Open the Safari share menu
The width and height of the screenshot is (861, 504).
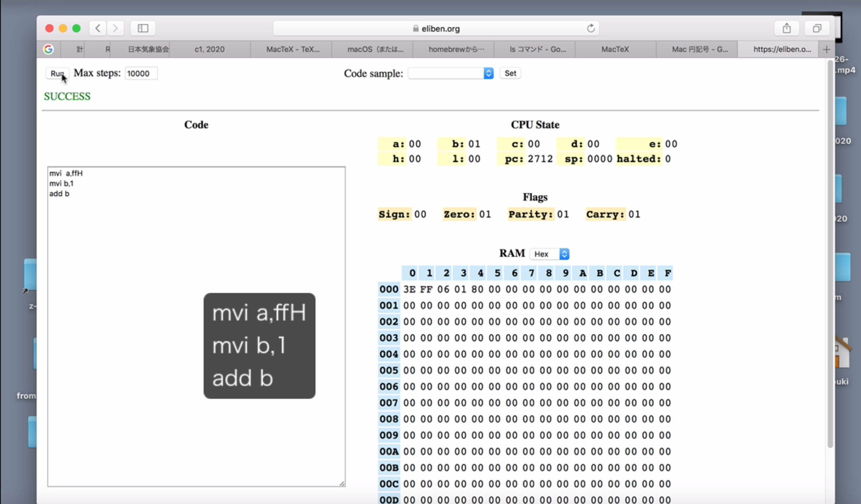787,28
